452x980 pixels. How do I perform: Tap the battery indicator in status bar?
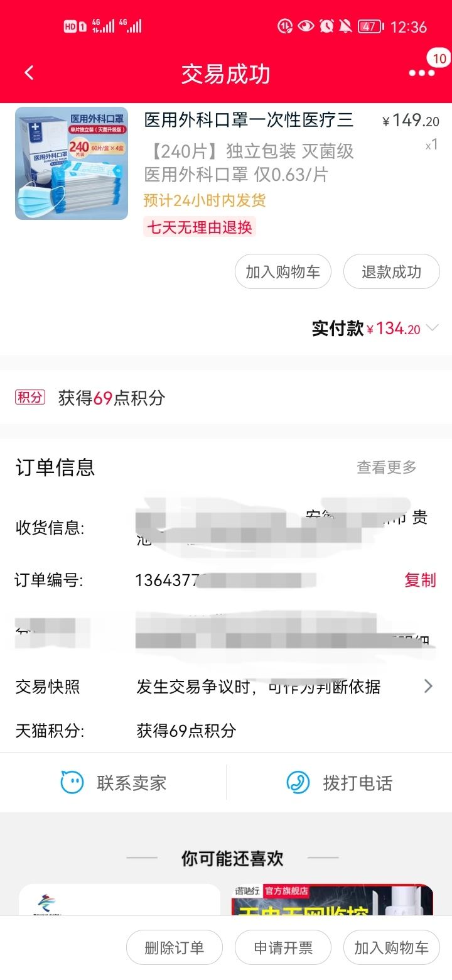coord(370,26)
